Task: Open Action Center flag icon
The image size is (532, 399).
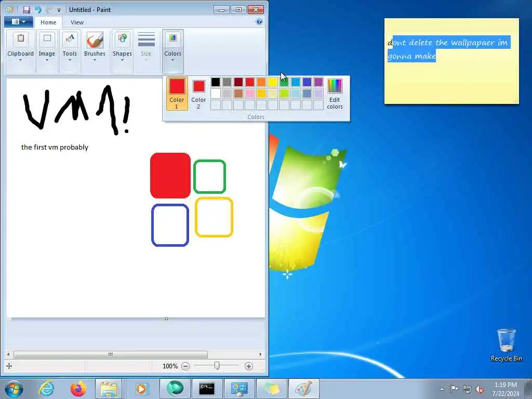Action: click(454, 389)
